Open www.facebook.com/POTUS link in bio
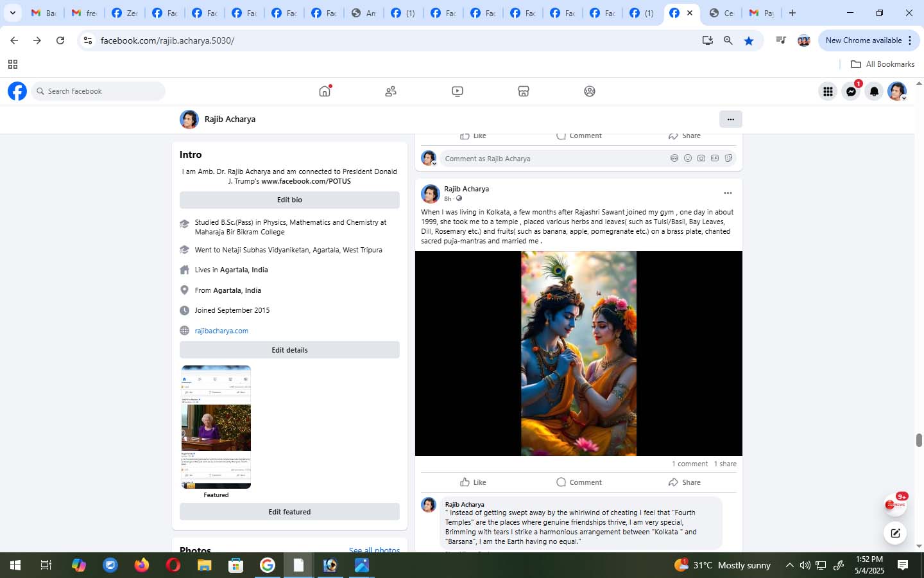This screenshot has width=924, height=578. [x=306, y=181]
